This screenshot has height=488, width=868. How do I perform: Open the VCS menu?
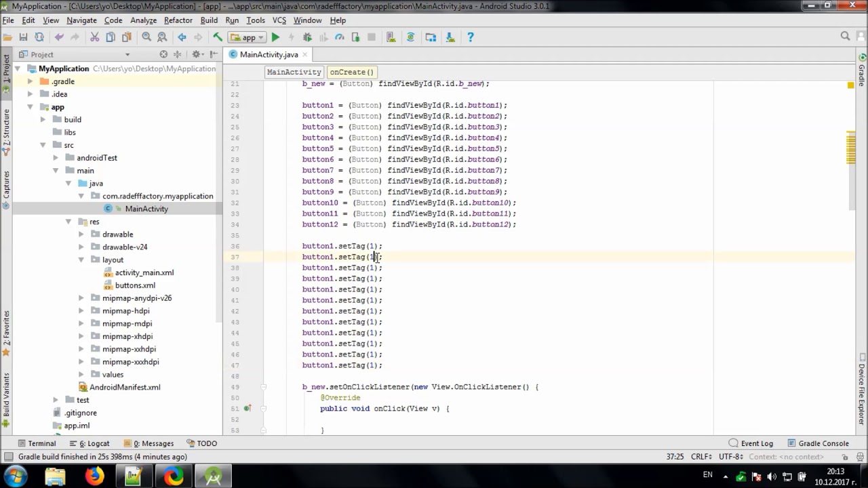[279, 20]
